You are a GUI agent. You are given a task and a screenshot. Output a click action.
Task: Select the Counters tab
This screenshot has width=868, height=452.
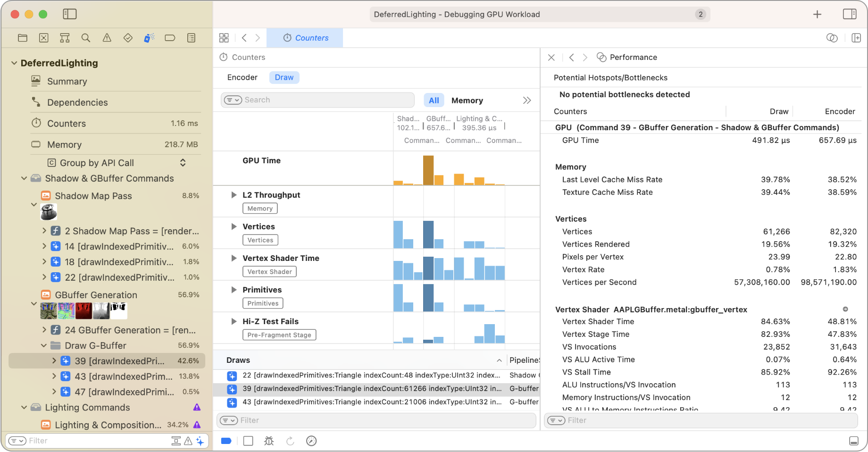click(305, 38)
